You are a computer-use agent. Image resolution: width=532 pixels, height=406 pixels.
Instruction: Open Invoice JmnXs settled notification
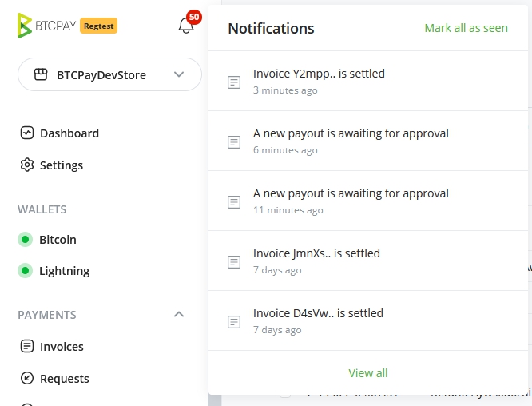coord(316,253)
